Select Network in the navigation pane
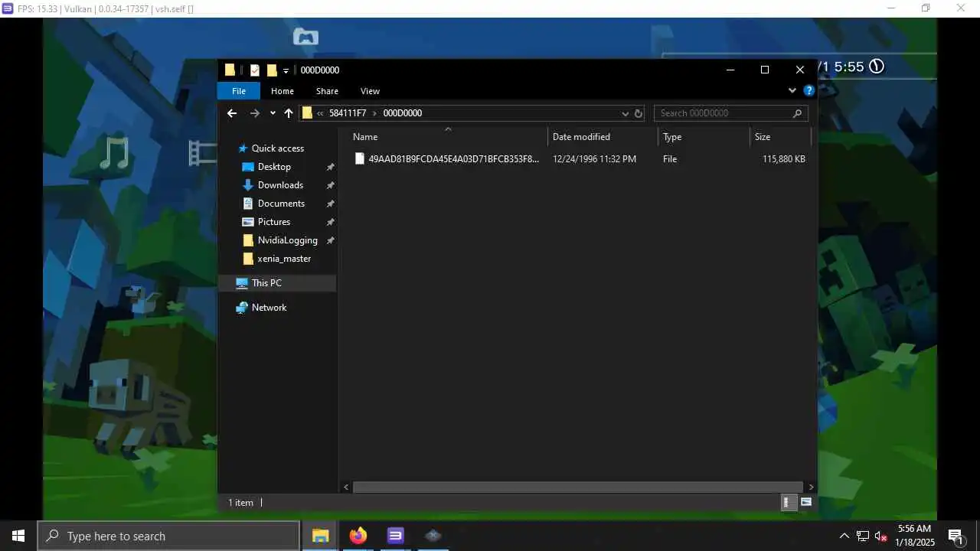The image size is (980, 551). [269, 308]
